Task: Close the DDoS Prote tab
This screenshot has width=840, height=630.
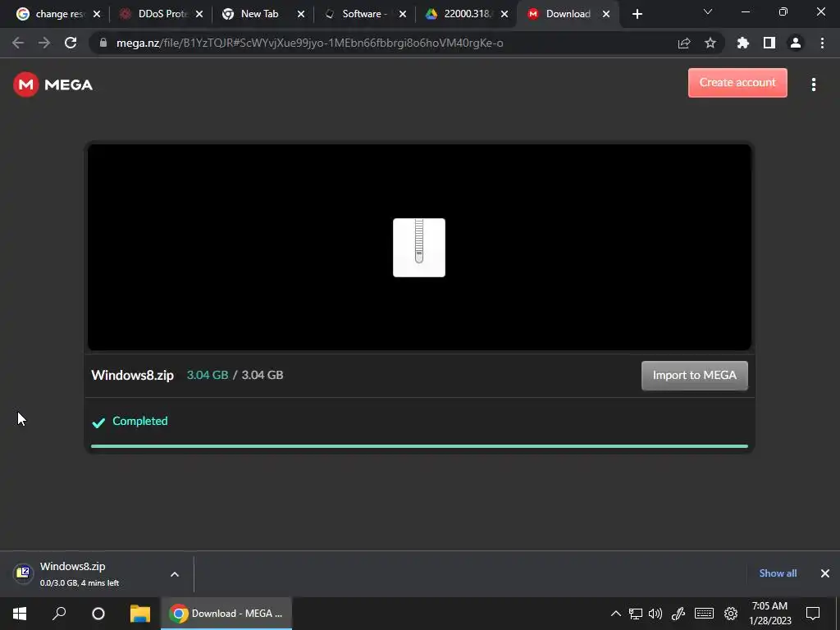Action: tap(199, 14)
